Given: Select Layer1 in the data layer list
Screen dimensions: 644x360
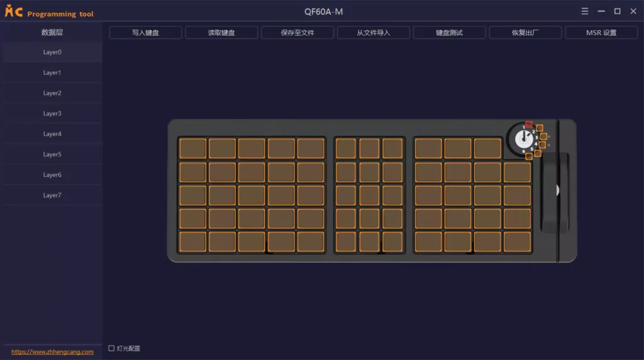Looking at the screenshot, I should coord(52,73).
